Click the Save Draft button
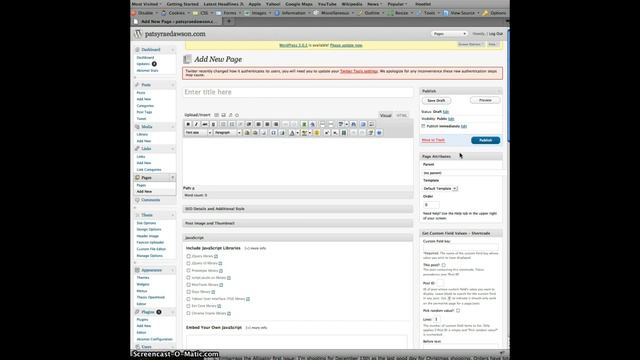 pyautogui.click(x=436, y=100)
